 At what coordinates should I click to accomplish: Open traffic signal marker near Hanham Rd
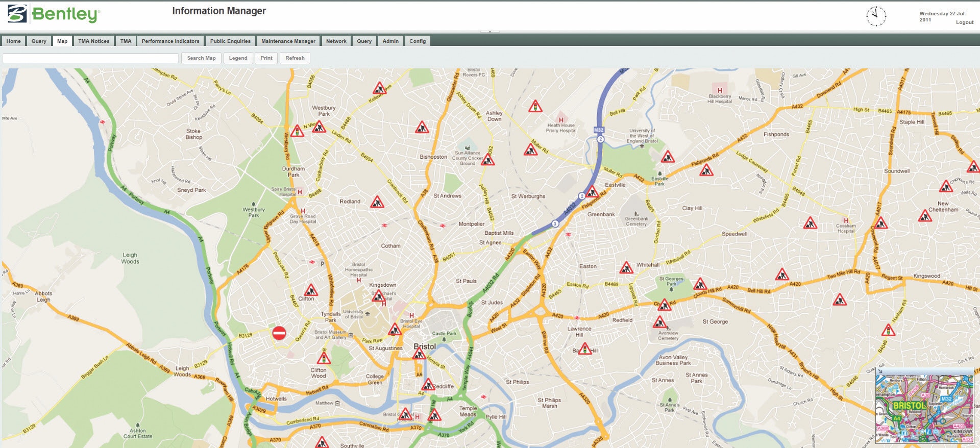(x=888, y=330)
